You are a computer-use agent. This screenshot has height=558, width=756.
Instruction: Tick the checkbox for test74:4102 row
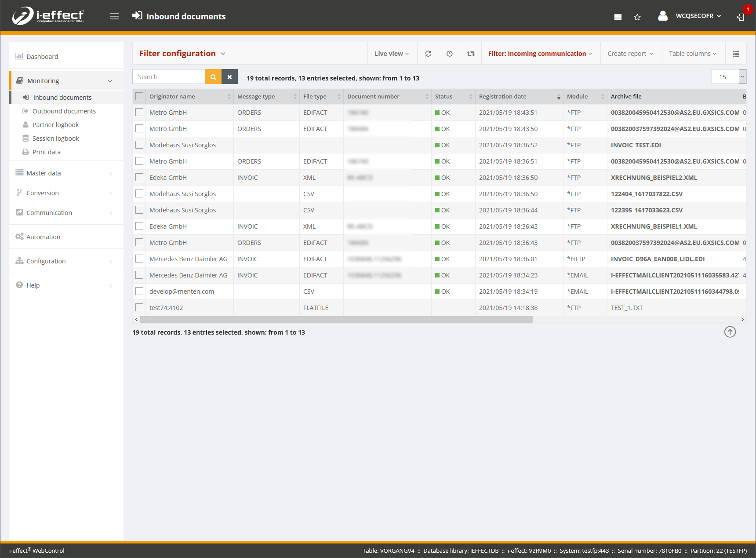pyautogui.click(x=139, y=307)
